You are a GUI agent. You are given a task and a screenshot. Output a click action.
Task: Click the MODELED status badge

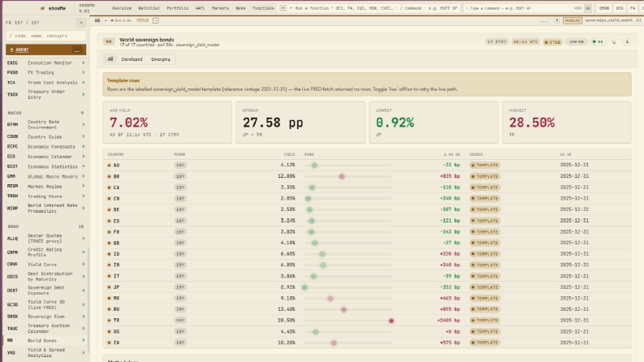pos(572,20)
